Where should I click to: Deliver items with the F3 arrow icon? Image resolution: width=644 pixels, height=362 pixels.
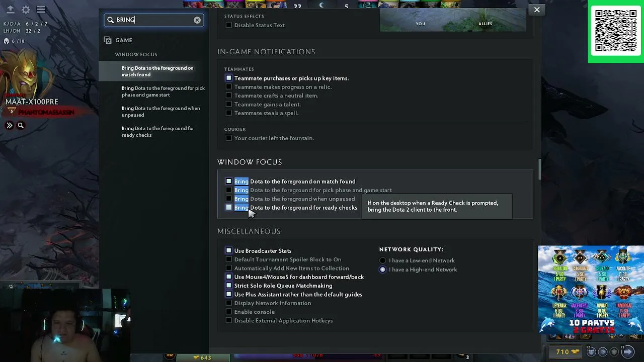tap(627, 352)
